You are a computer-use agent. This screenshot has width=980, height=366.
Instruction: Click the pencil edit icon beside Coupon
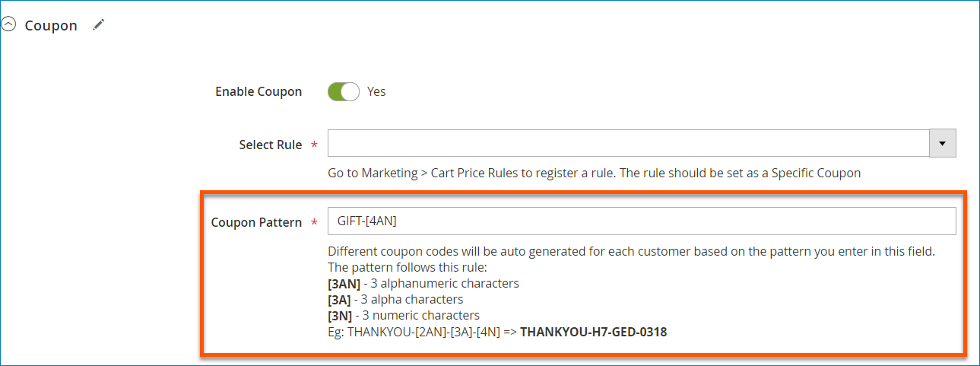98,25
